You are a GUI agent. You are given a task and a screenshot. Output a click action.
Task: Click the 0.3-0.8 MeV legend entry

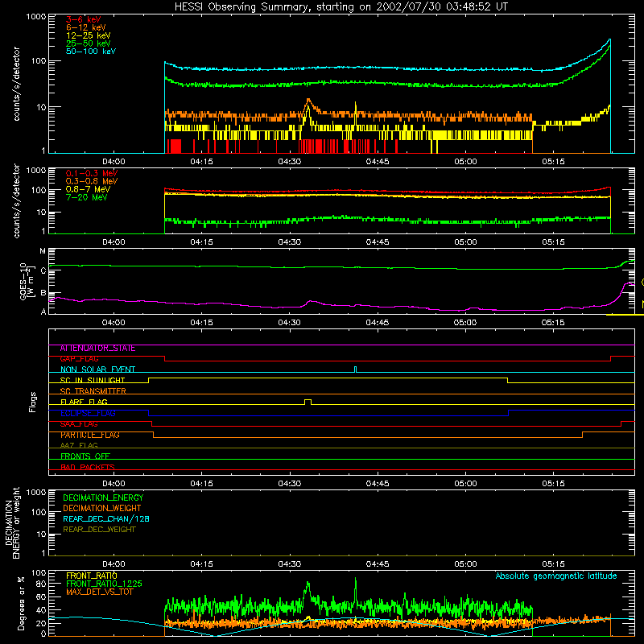tap(92, 181)
